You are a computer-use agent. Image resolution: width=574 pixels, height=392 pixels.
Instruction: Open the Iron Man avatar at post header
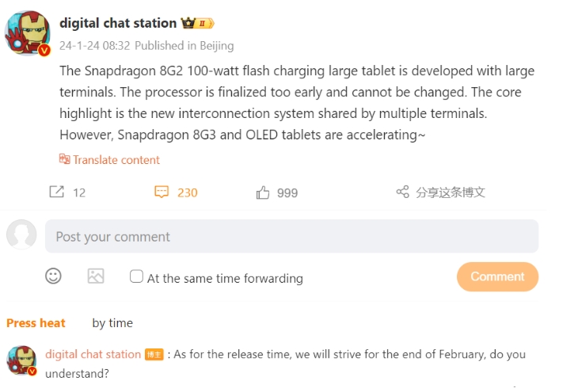[28, 33]
